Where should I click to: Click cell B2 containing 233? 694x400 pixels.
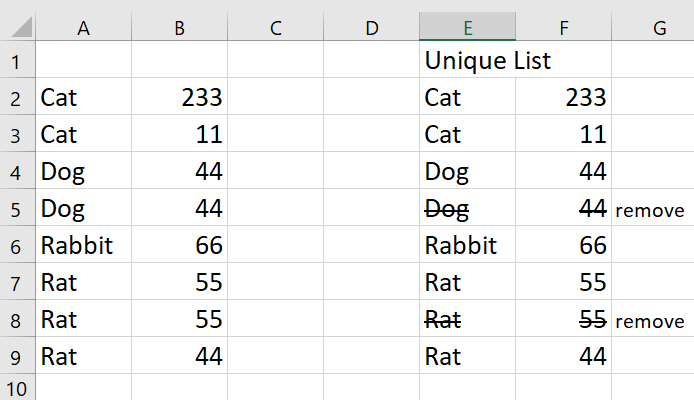[180, 96]
